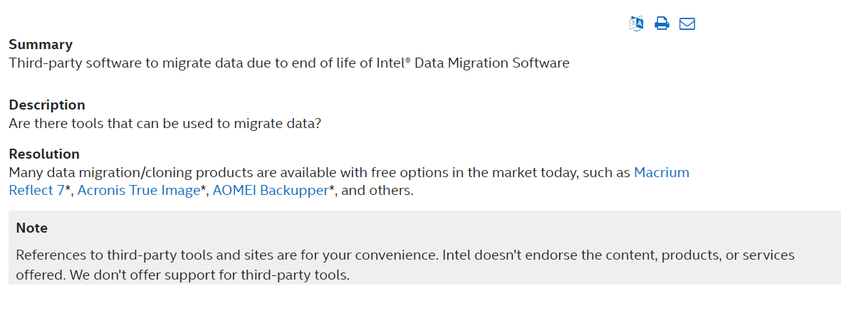The width and height of the screenshot is (868, 323).
Task: Click the Summary heading
Action: coord(41,45)
